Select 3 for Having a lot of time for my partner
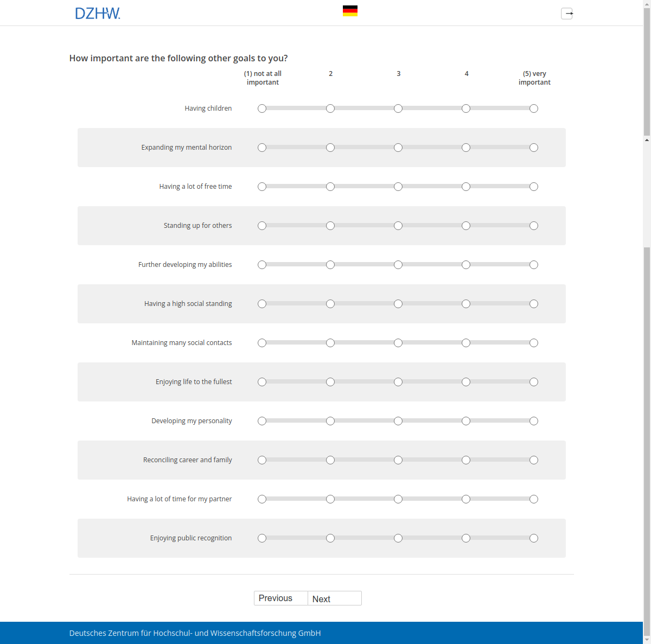The width and height of the screenshot is (651, 644). [x=398, y=499]
